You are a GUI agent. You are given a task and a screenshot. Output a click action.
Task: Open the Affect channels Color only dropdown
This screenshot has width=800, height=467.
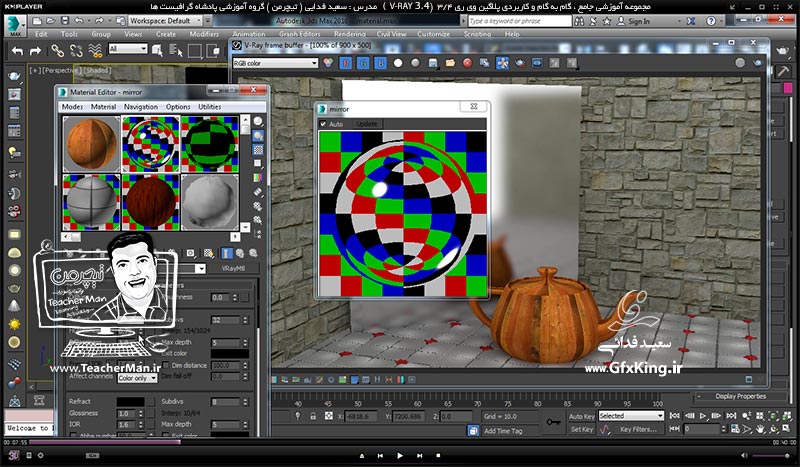(x=137, y=378)
